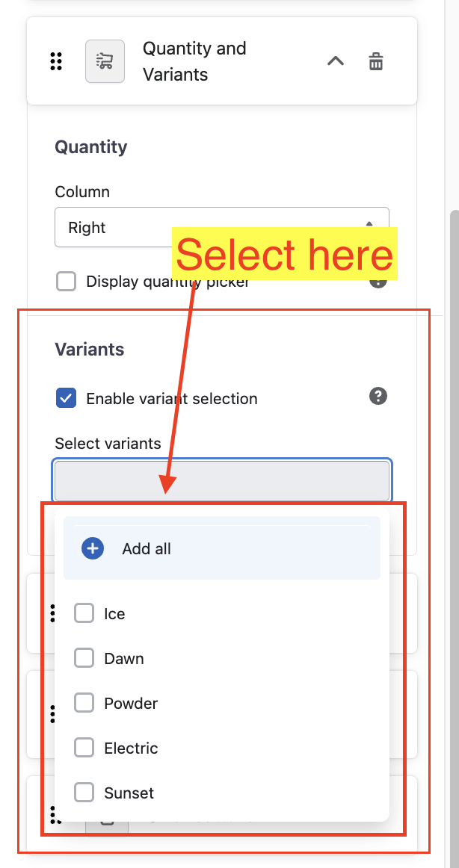The width and height of the screenshot is (459, 868).
Task: Click the Quantity and Variants title
Action: click(x=194, y=61)
